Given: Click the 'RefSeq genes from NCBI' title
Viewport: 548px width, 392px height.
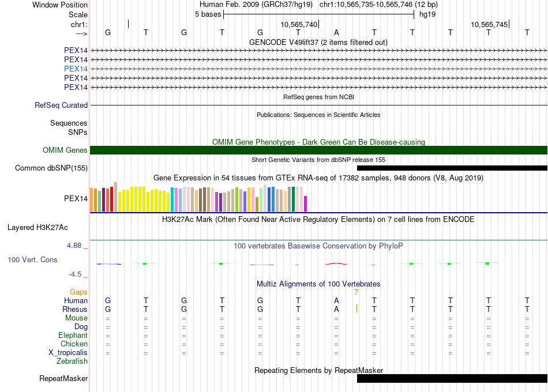Looking at the screenshot, I should 318,97.
